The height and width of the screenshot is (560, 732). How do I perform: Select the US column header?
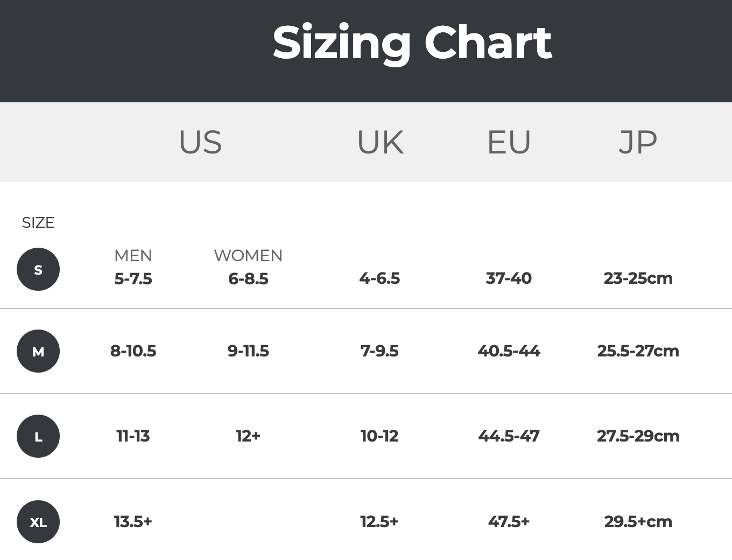200,142
